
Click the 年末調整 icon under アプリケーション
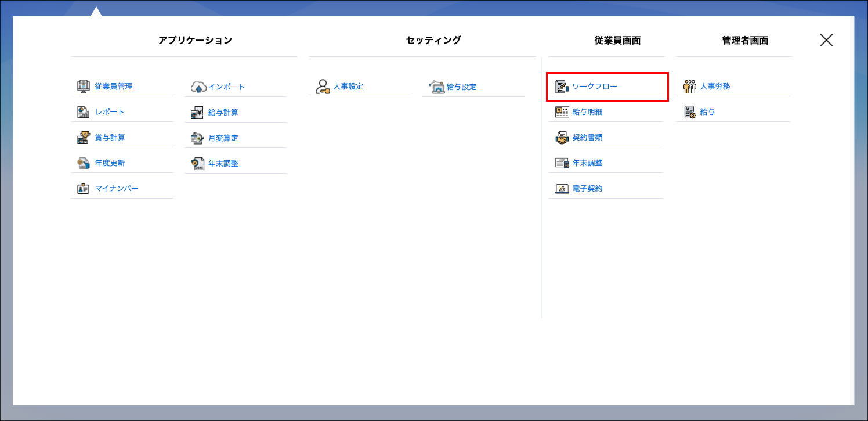[x=197, y=163]
